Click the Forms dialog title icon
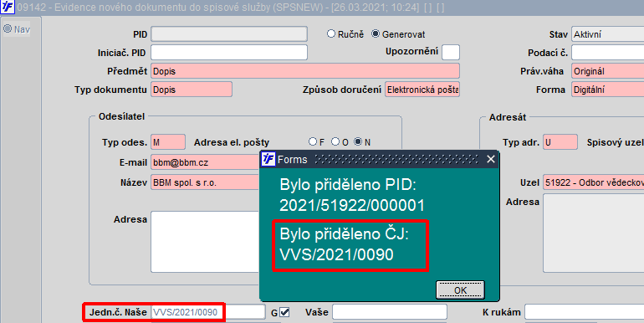The image size is (644, 323). [268, 159]
